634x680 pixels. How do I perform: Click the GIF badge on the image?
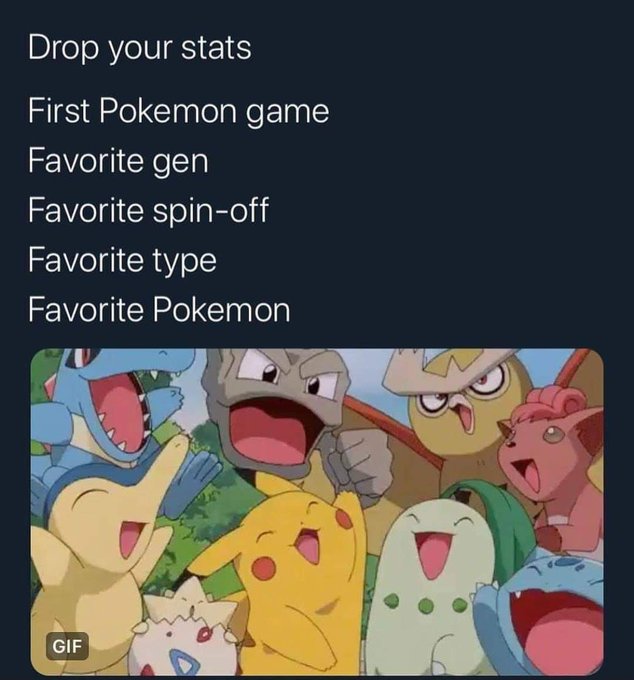click(67, 646)
